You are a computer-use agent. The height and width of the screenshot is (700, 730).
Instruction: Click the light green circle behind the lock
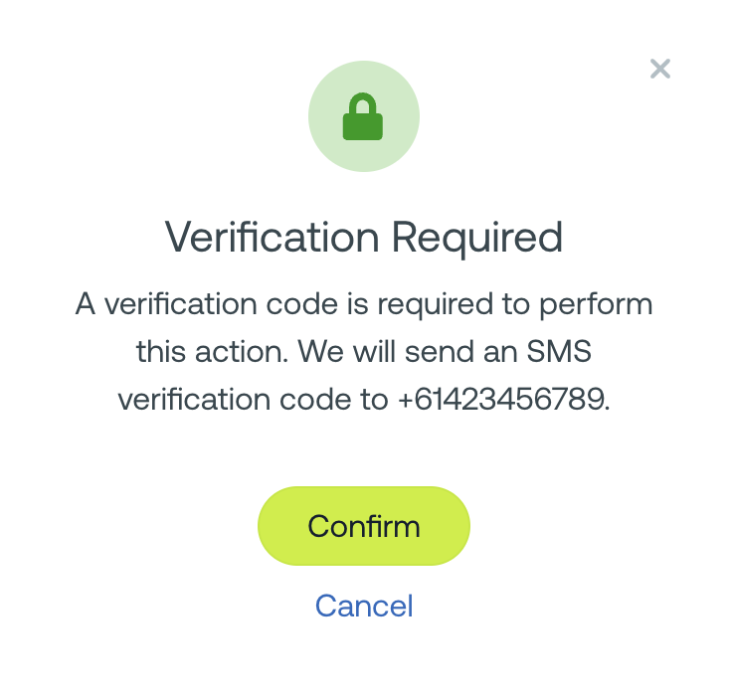coord(364,116)
